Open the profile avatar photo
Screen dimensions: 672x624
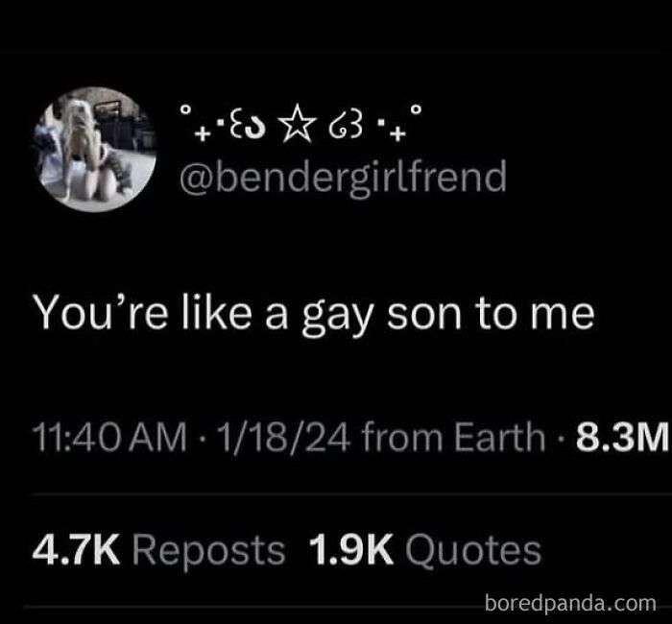[x=95, y=150]
